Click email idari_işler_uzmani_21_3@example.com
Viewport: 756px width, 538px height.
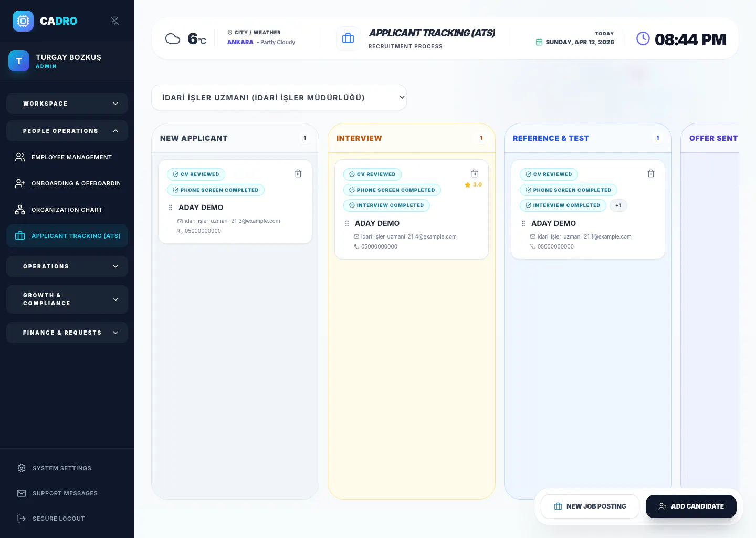click(232, 221)
